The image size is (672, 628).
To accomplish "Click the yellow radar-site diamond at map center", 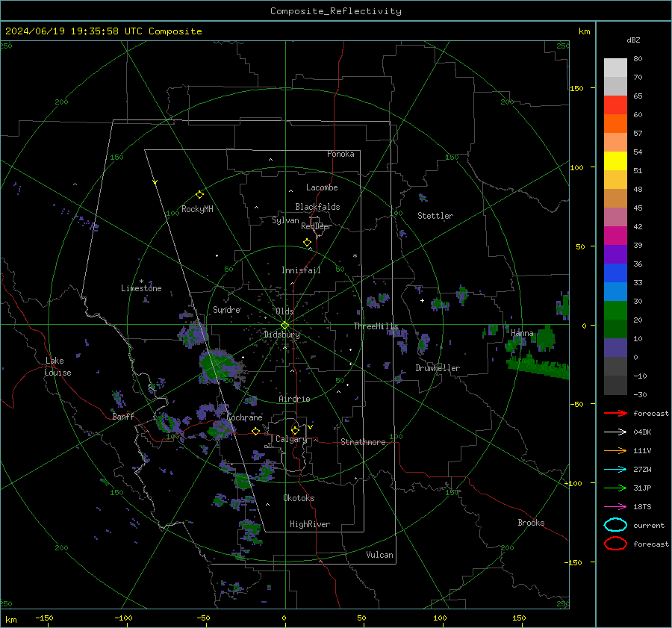I will tap(284, 326).
